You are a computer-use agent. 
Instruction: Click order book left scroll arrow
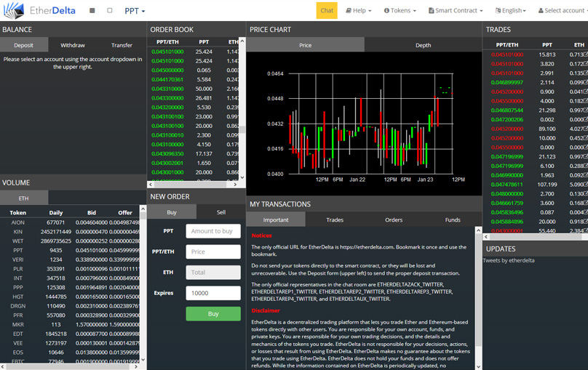pos(151,184)
